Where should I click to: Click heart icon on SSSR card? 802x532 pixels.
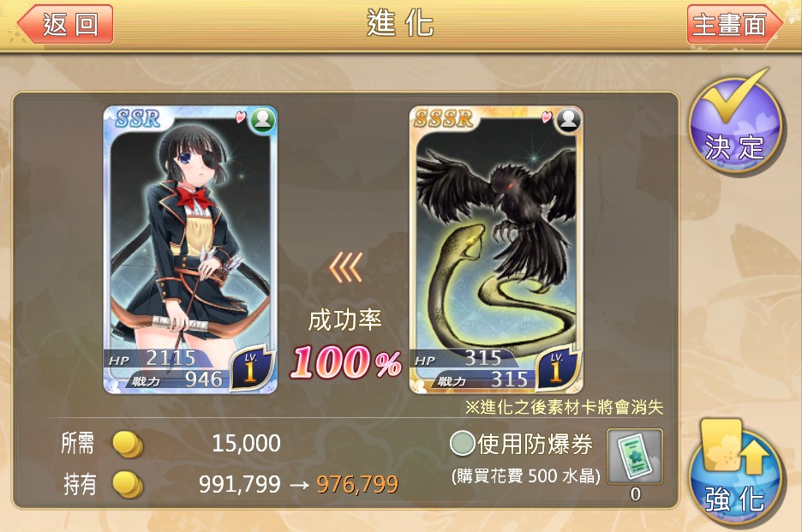tap(547, 117)
